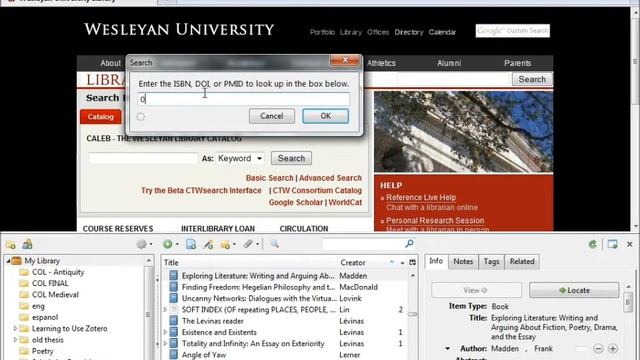Click the Locate button

coord(574,290)
